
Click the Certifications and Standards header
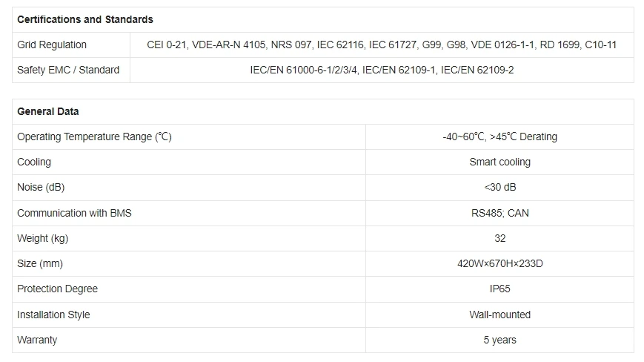85,19
